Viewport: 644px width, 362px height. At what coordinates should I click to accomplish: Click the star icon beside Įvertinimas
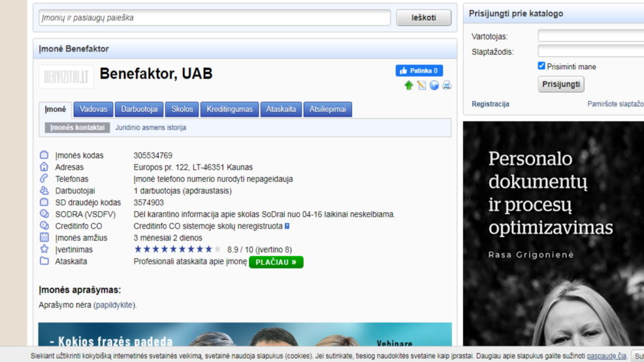pos(44,250)
